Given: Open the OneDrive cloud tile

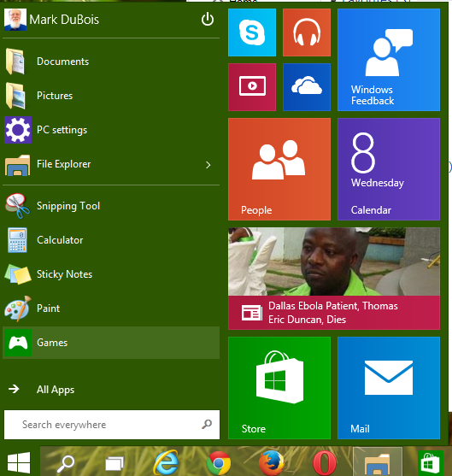Looking at the screenshot, I should [307, 87].
